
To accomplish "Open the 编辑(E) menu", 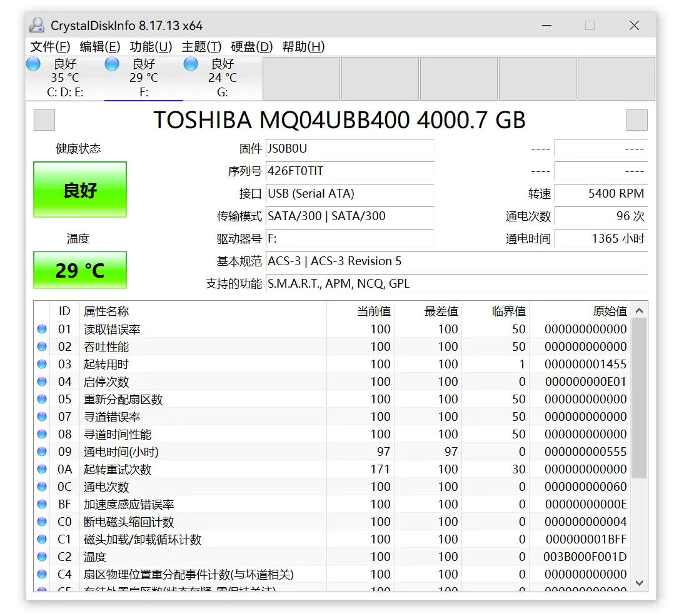I will coord(100,47).
